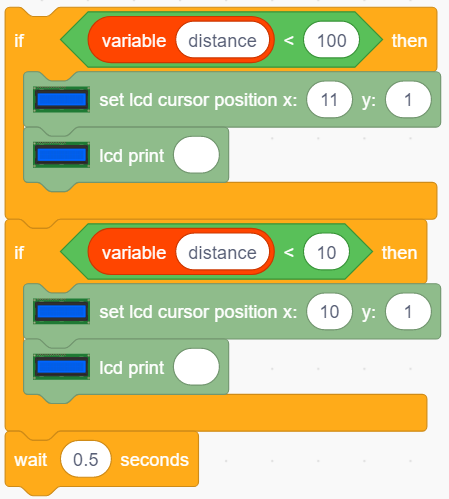The width and height of the screenshot is (449, 499).
Task: Edit x value 11 of lcd cursor
Action: point(329,100)
